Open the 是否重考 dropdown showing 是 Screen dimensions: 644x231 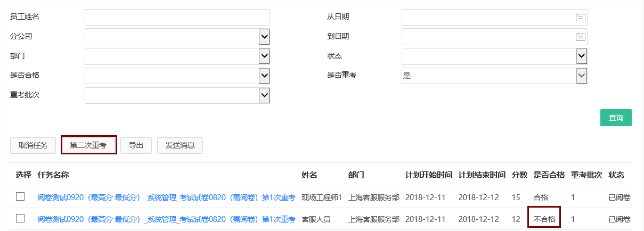(582, 76)
